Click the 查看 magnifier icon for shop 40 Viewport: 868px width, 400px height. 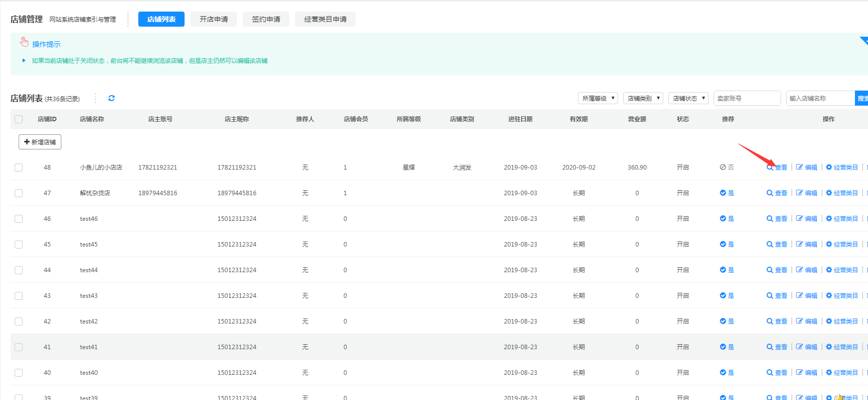pos(769,373)
